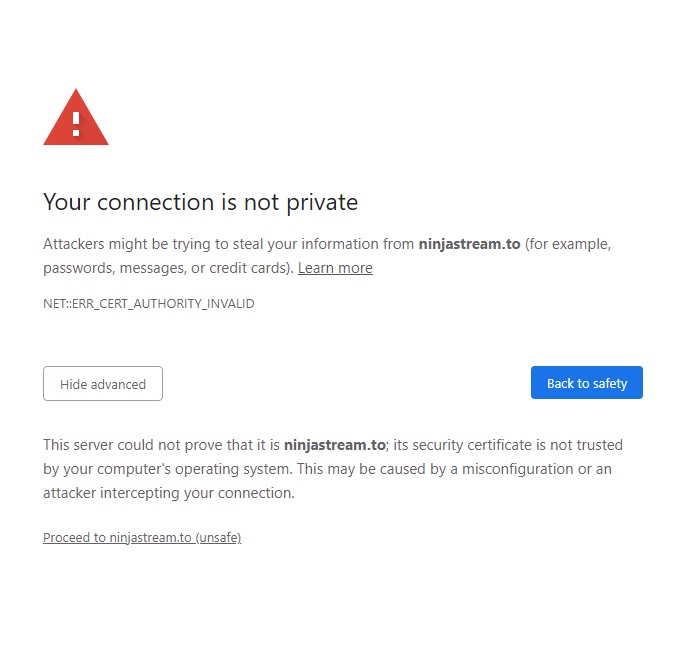
Task: Click the Back to safety button
Action: [587, 383]
